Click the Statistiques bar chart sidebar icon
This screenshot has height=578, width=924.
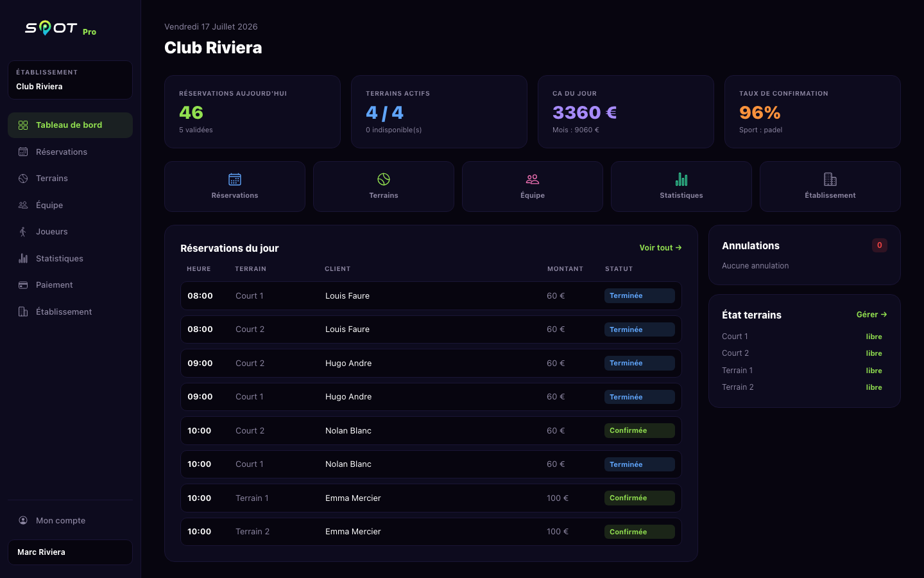tap(23, 259)
